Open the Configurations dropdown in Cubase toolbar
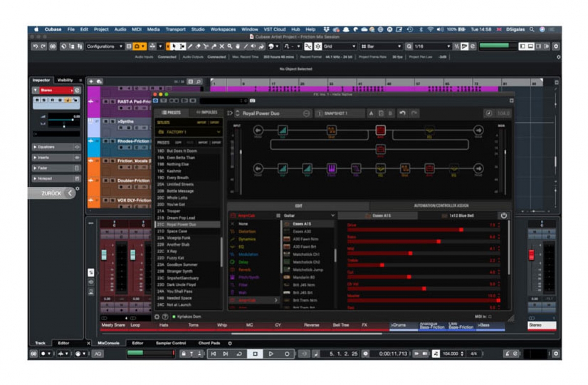This screenshot has height=385, width=588. point(105,47)
